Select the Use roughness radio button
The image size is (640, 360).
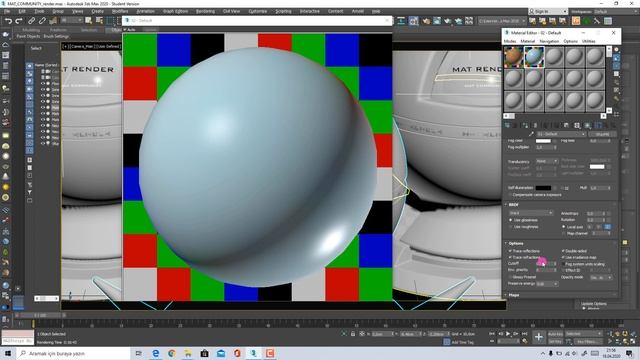pos(511,227)
